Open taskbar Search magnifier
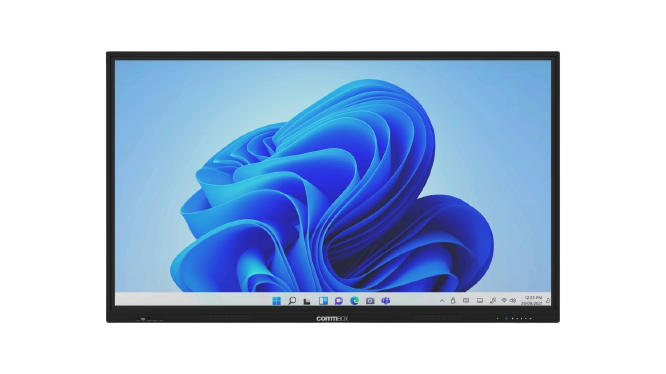This screenshot has height=374, width=666. [292, 301]
